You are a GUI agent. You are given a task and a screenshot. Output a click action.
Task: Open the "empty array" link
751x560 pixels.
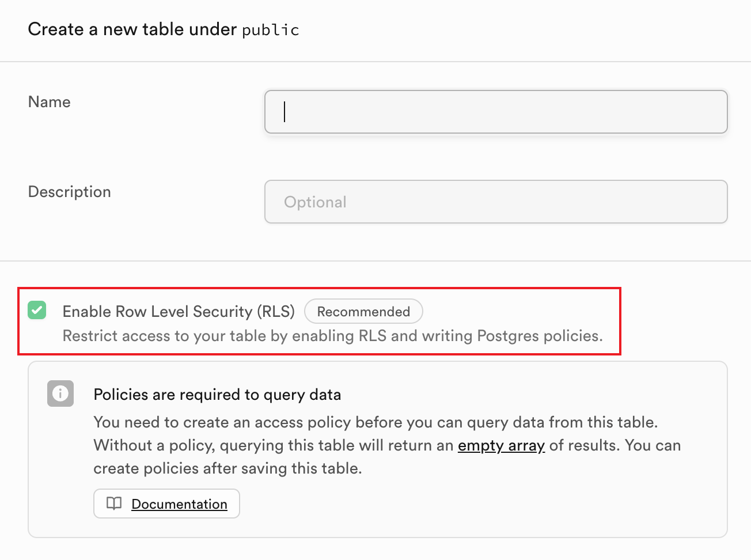(x=501, y=445)
